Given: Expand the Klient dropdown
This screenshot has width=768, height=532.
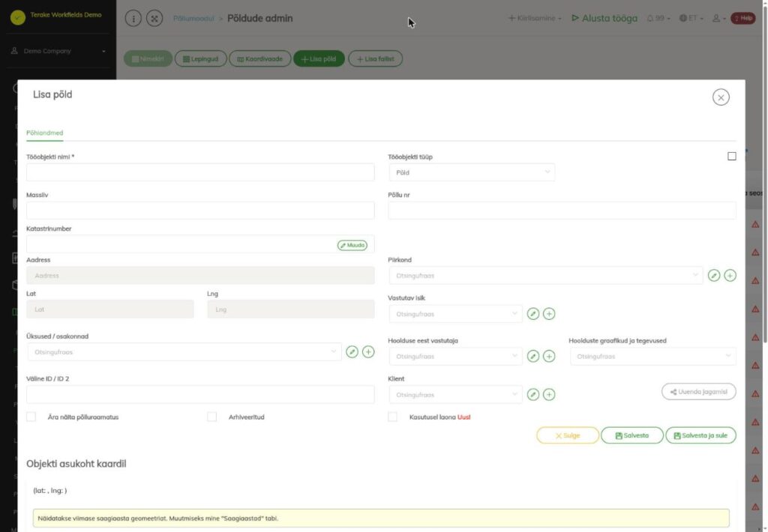Looking at the screenshot, I should (x=455, y=394).
